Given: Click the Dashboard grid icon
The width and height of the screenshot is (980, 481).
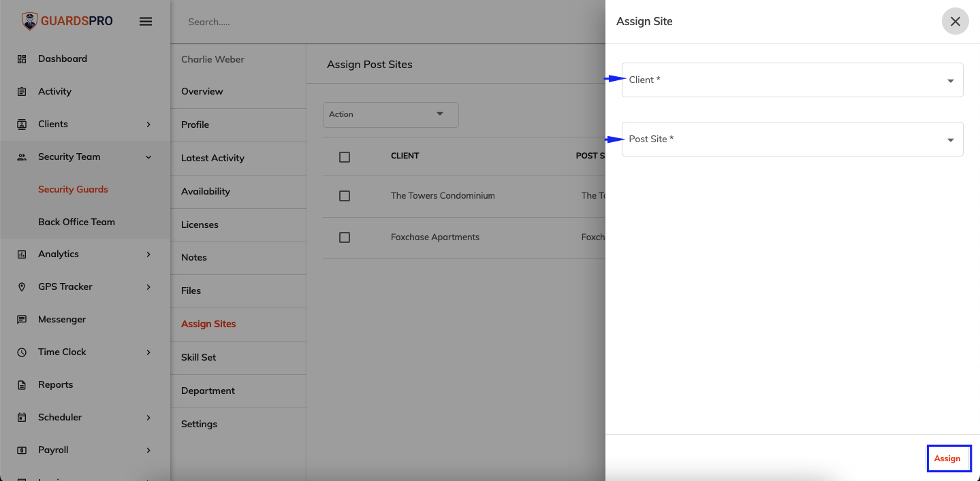Looking at the screenshot, I should (22, 59).
